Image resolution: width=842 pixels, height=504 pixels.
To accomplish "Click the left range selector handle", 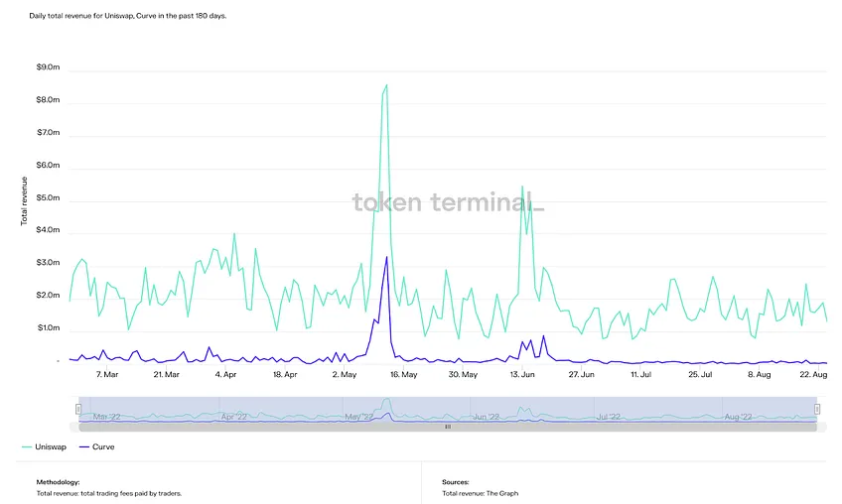I will [x=78, y=409].
